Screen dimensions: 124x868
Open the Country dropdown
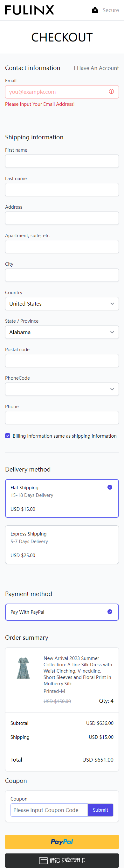pyautogui.click(x=62, y=304)
